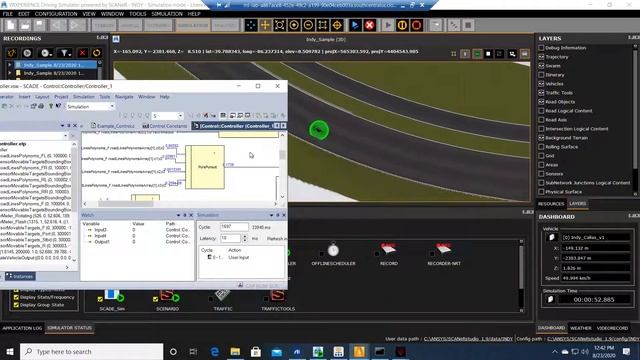
Task: Click the RECORDER-NRT module icon
Action: [x=443, y=249]
